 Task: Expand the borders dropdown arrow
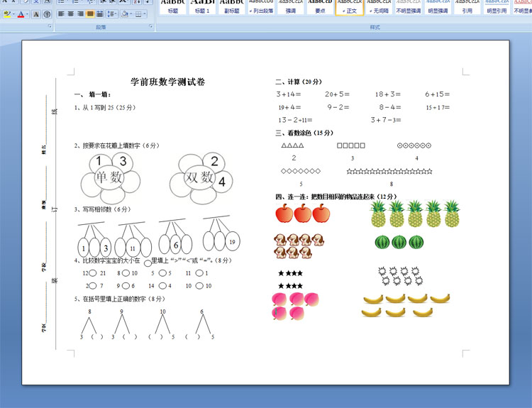(145, 14)
